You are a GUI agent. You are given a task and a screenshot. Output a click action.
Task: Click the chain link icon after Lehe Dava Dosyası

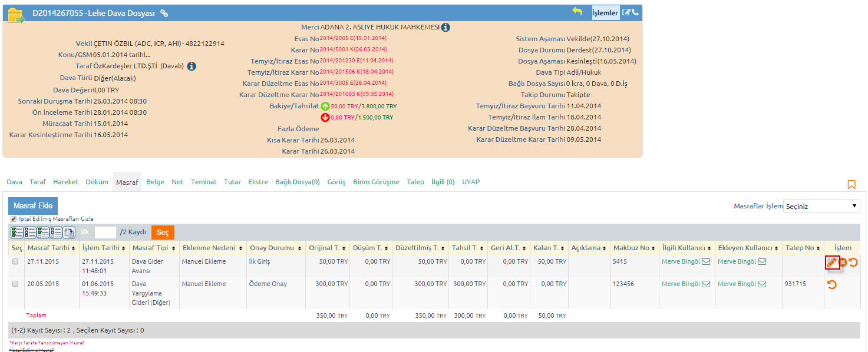[x=164, y=13]
